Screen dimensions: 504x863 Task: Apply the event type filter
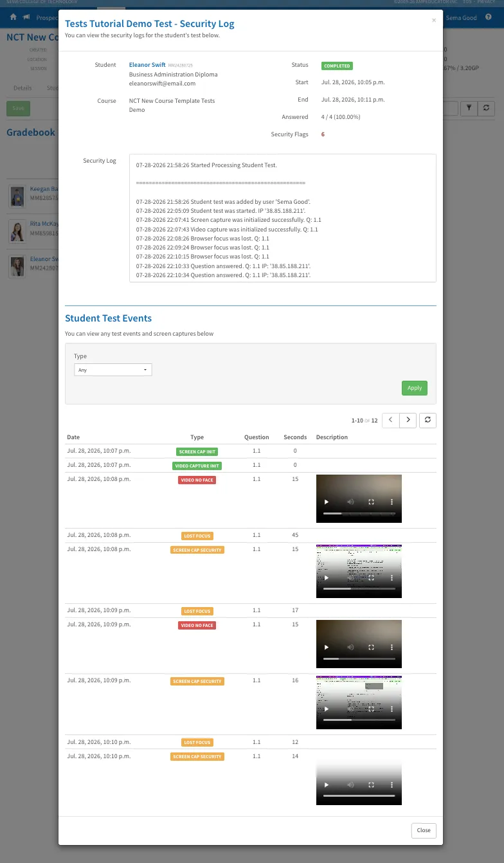click(415, 388)
